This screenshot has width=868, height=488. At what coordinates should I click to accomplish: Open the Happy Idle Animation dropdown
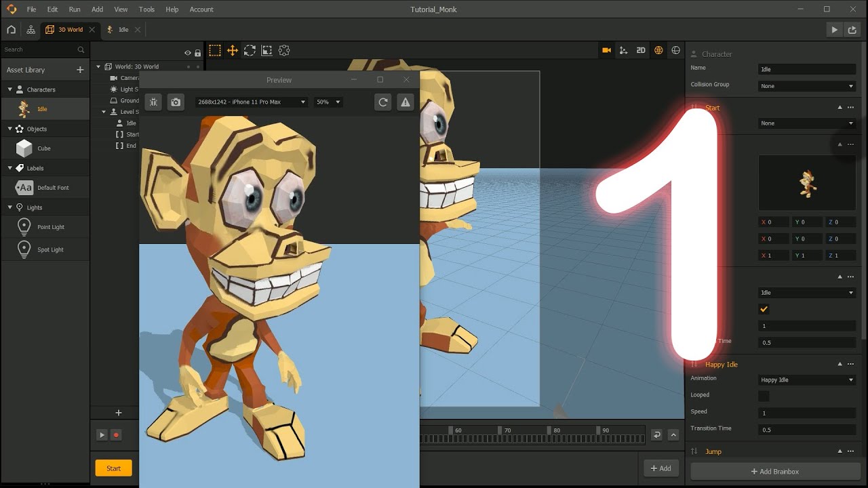807,380
